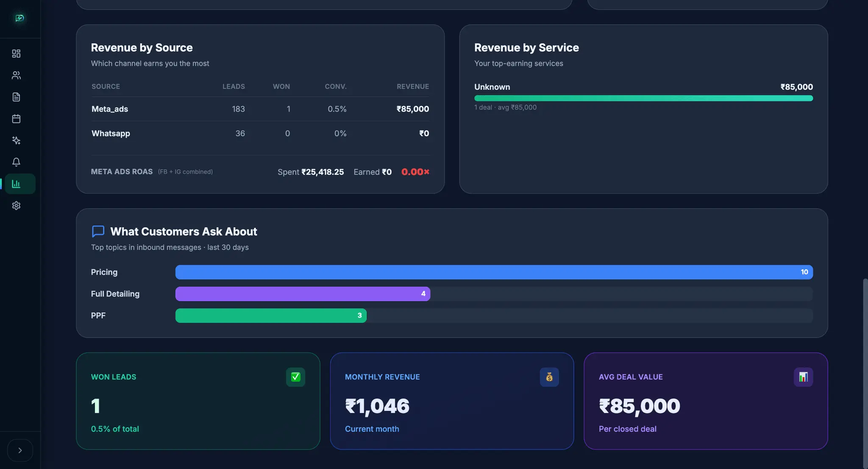Click the page's vertical scrollbar
The height and width of the screenshot is (469, 868).
pos(865,373)
